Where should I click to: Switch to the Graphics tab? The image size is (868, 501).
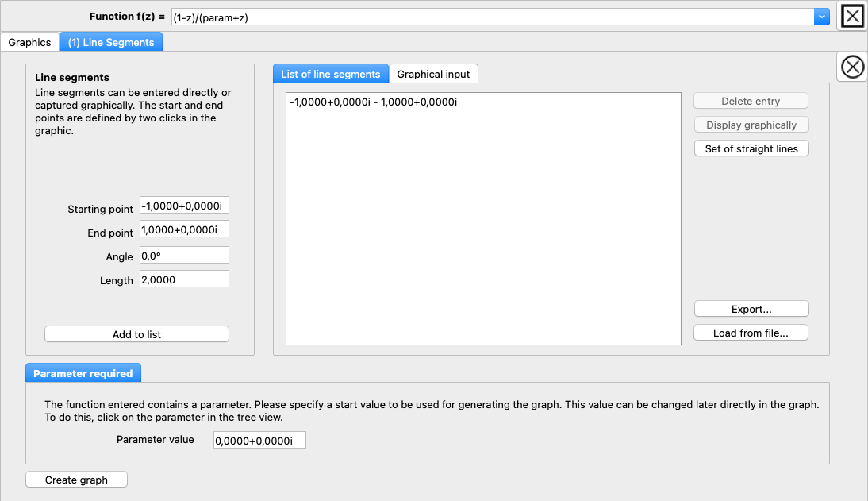[29, 42]
